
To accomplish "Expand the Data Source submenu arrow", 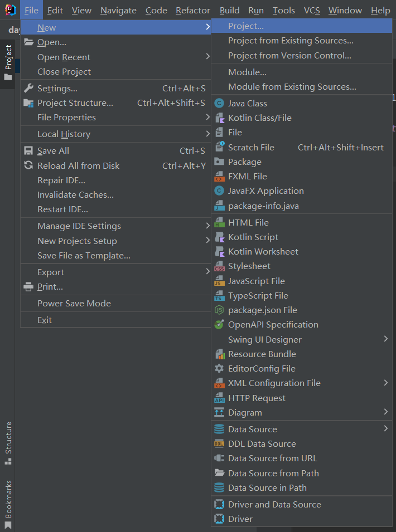I will click(385, 428).
